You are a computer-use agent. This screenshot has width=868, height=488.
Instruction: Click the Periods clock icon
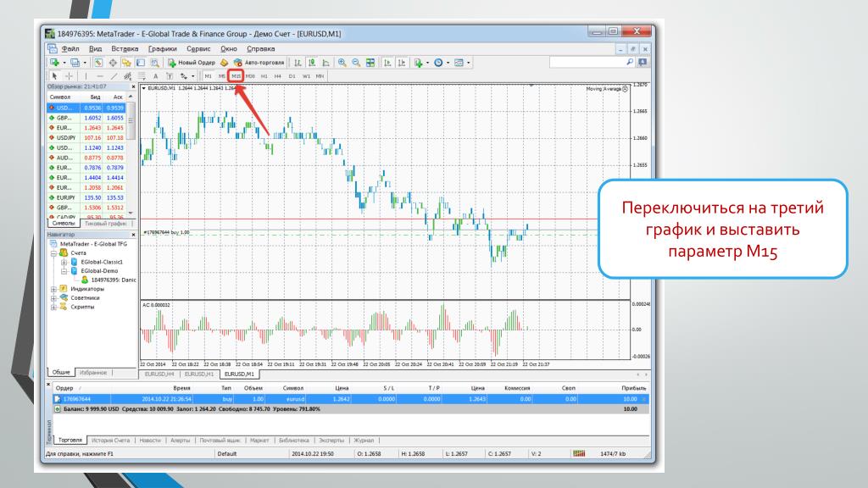[438, 63]
